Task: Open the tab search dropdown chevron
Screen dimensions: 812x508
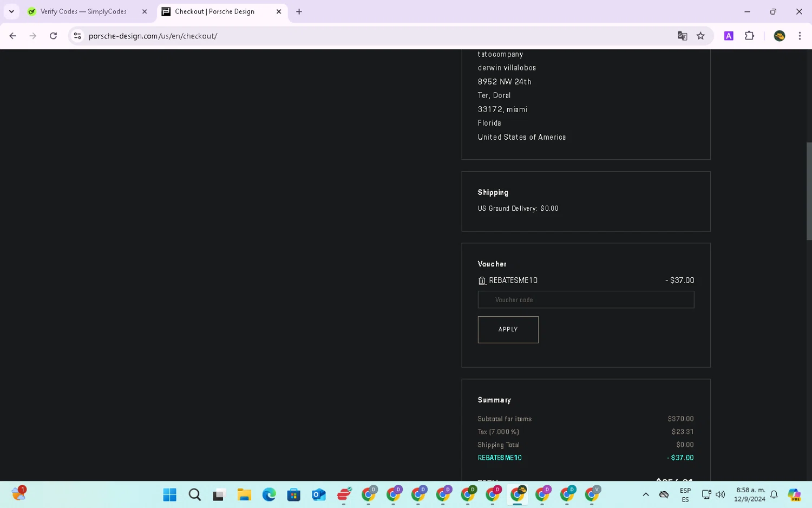Action: (11, 11)
